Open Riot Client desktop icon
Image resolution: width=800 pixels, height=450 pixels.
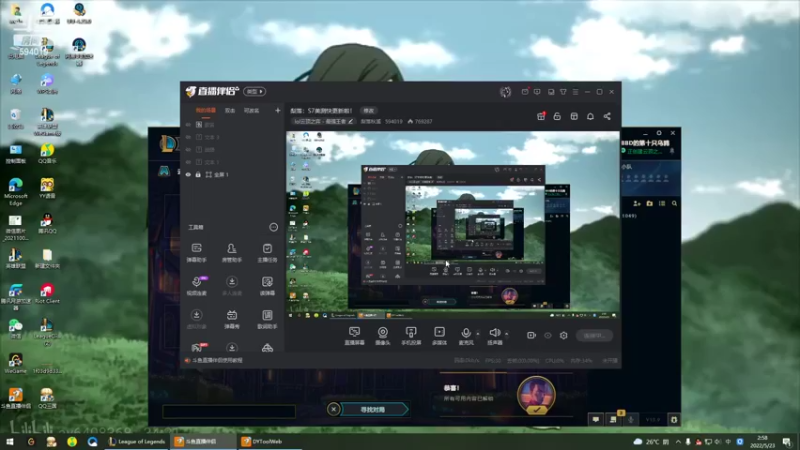[47, 293]
